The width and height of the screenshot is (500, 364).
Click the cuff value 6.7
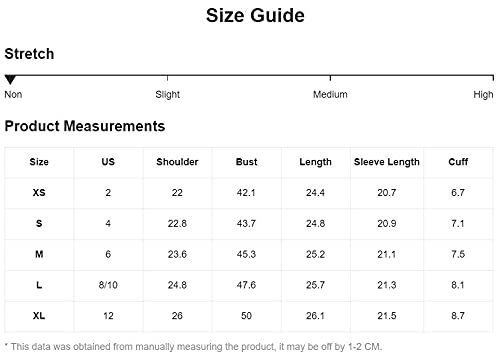coord(458,193)
